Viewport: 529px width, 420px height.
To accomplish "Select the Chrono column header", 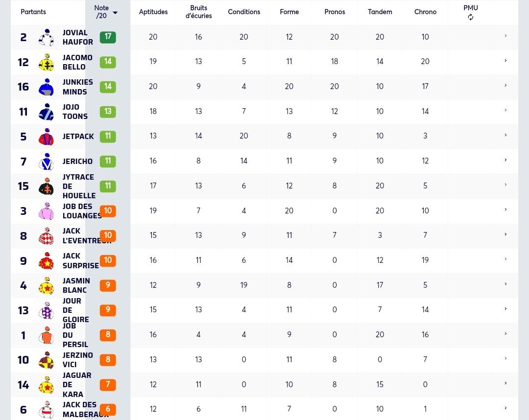I will [425, 12].
